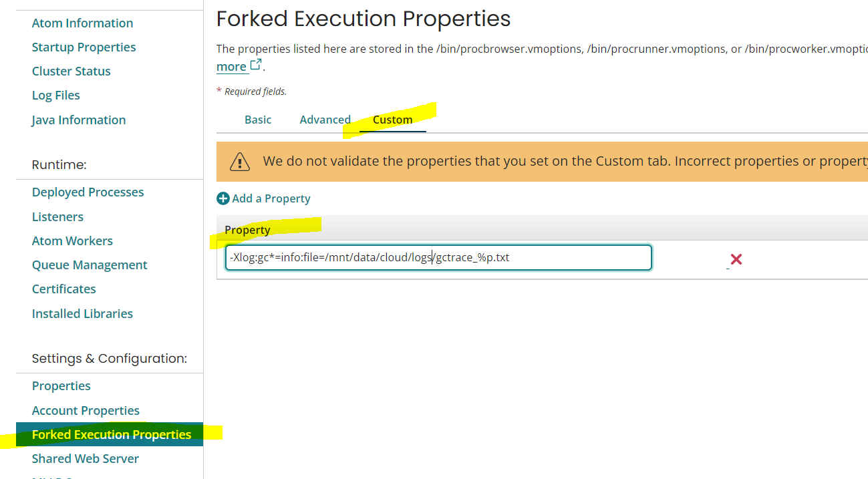Viewport: 868px width, 479px height.
Task: Open the 'more' help link
Action: point(231,66)
